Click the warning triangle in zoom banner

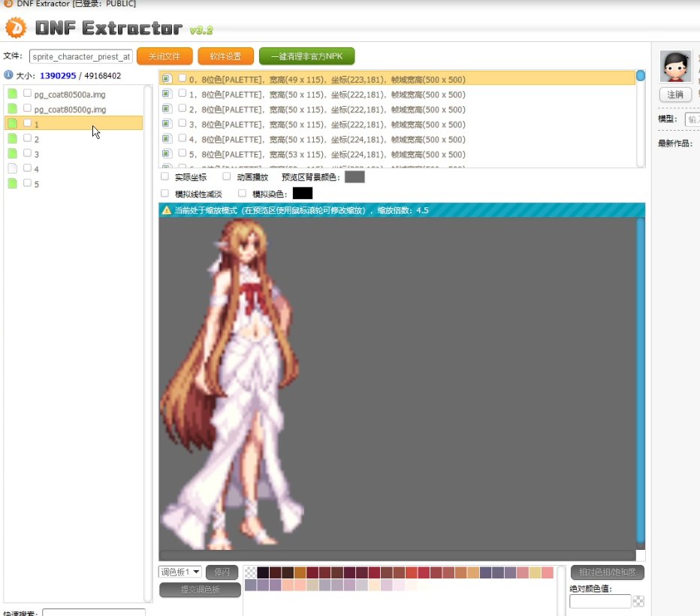167,210
